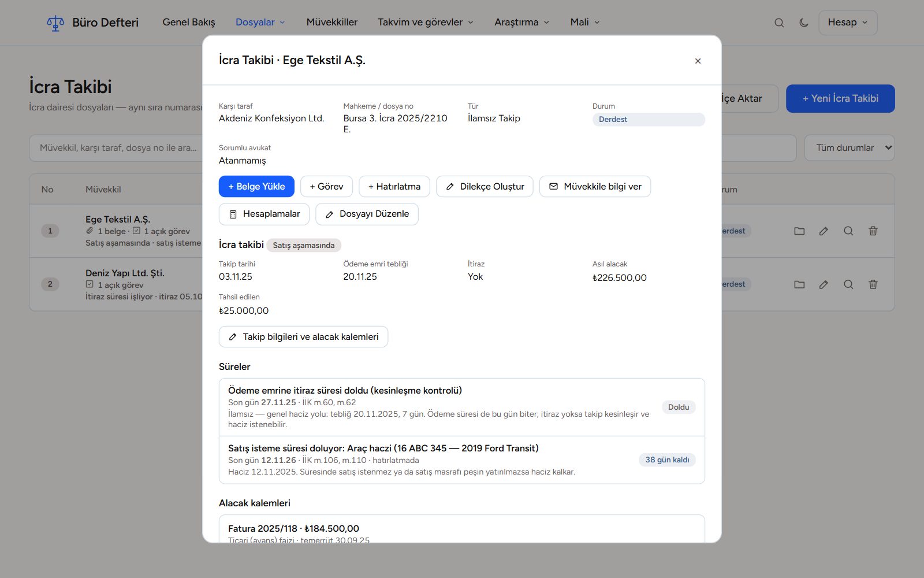Click pencil edit icon in Ege Tekstil row

824,231
